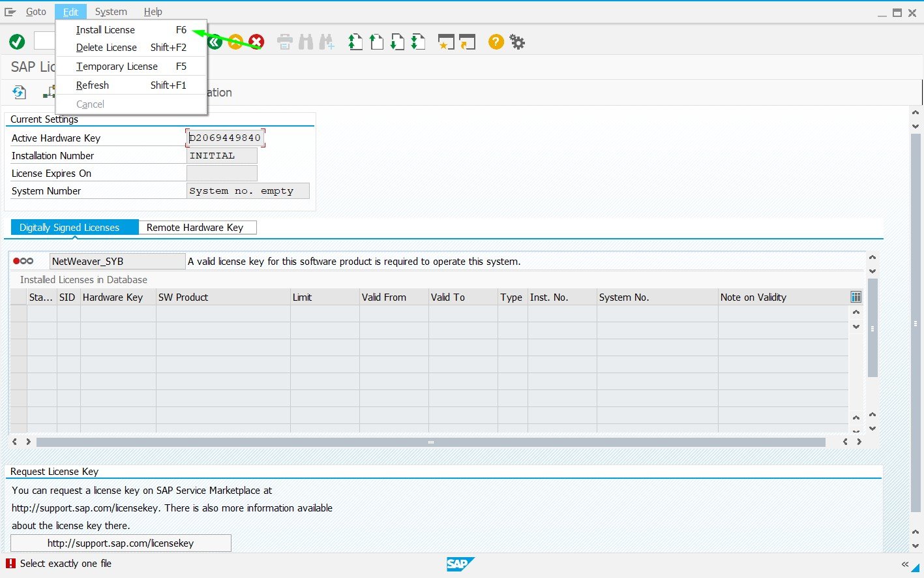
Task: Go to previous page with single-up-arrow icon
Action: coord(376,42)
